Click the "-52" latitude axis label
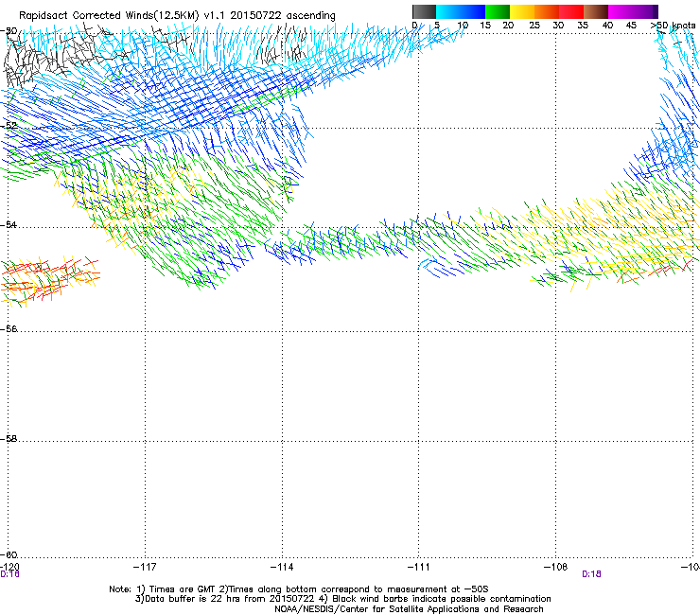The height and width of the screenshot is (615, 700). pos(9,126)
